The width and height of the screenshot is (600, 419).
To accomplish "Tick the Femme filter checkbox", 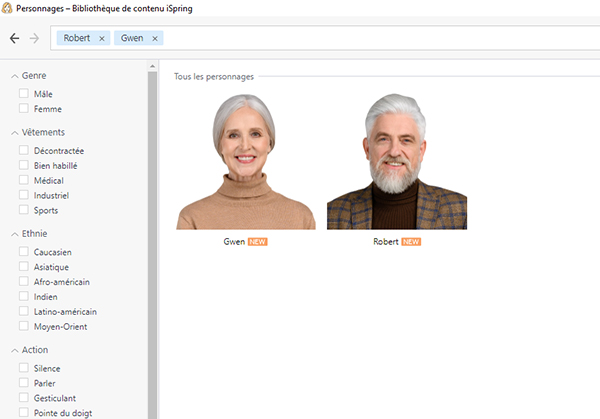I will (x=24, y=108).
